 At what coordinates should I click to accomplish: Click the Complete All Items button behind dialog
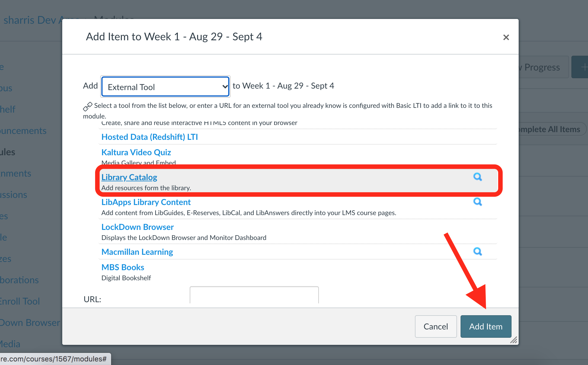552,129
